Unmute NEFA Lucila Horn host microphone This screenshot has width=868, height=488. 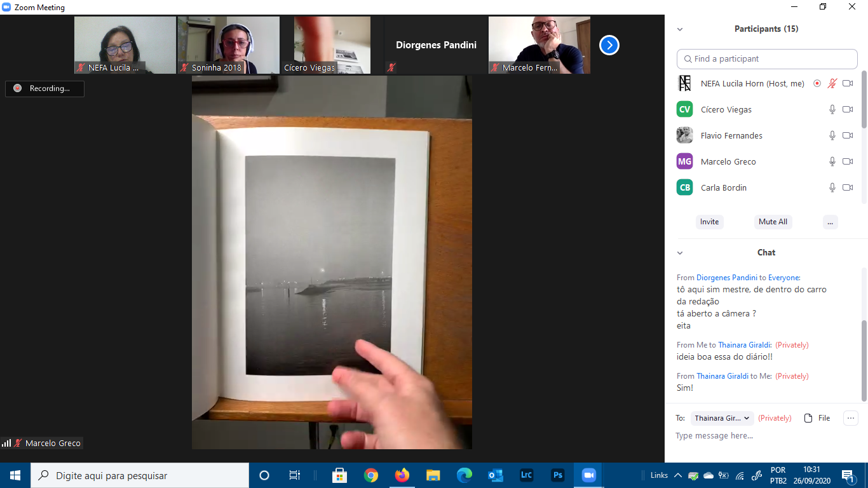tap(832, 83)
